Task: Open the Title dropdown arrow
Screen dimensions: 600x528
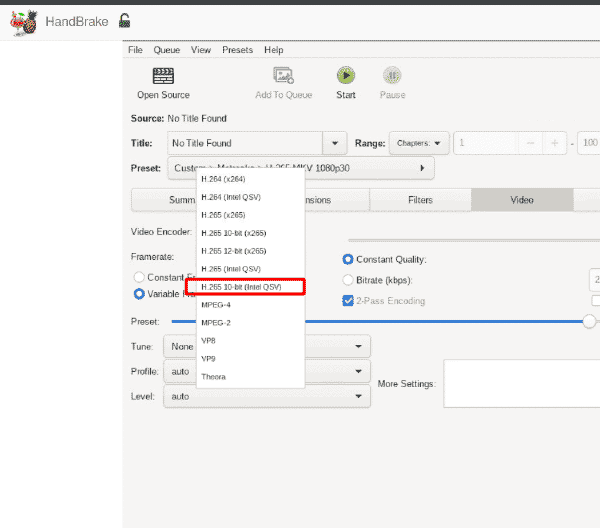Action: (335, 143)
